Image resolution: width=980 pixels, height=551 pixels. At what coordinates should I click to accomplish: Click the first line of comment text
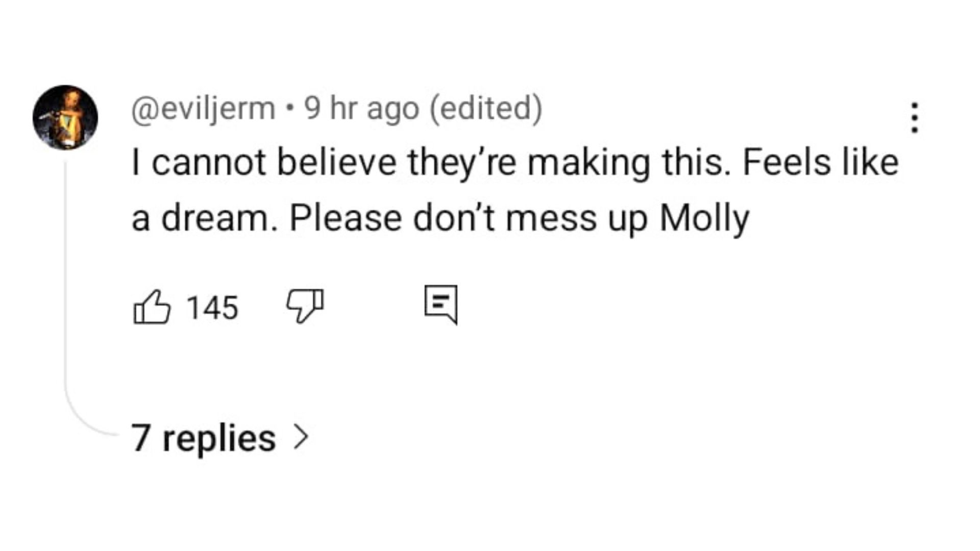click(514, 163)
